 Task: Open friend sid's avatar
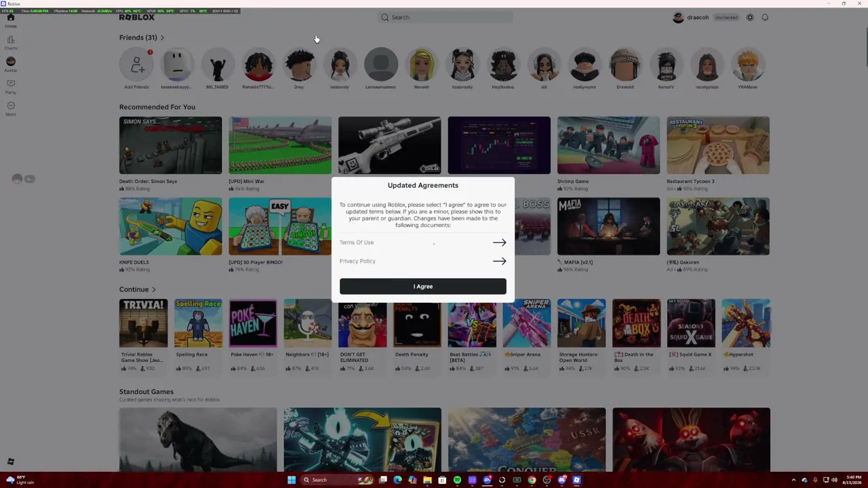[544, 64]
